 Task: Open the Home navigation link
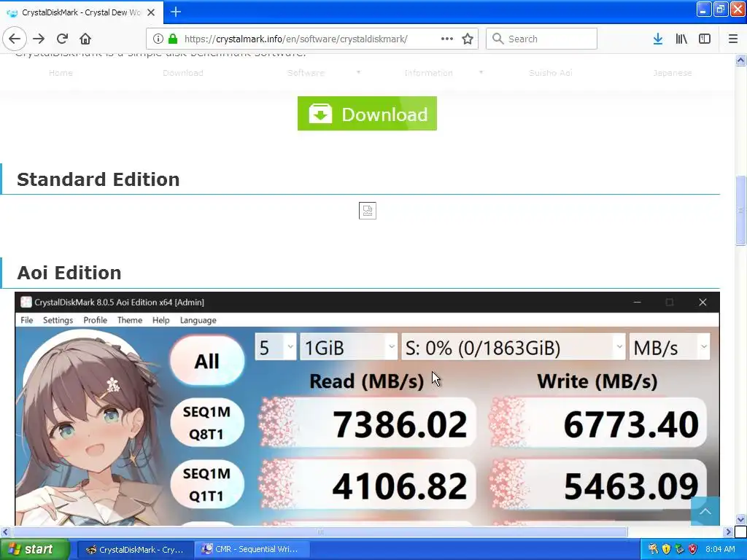click(x=61, y=73)
